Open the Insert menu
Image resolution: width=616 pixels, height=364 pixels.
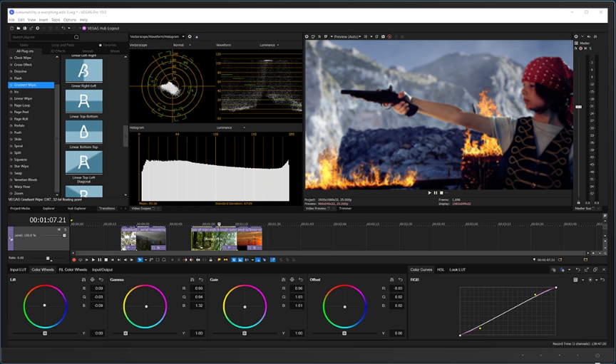pos(43,20)
